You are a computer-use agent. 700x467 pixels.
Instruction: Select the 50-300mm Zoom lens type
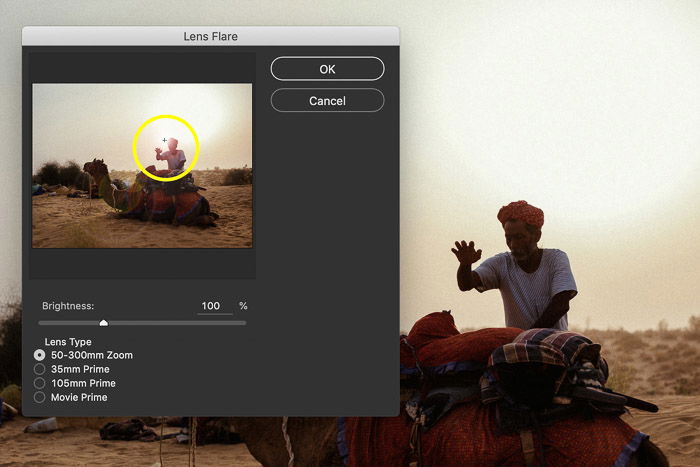coord(40,355)
